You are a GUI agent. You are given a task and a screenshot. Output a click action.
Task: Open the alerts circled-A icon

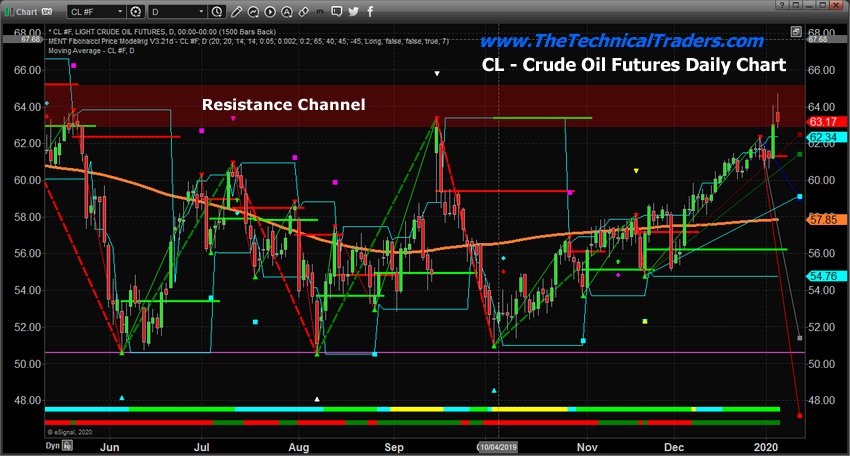click(287, 11)
